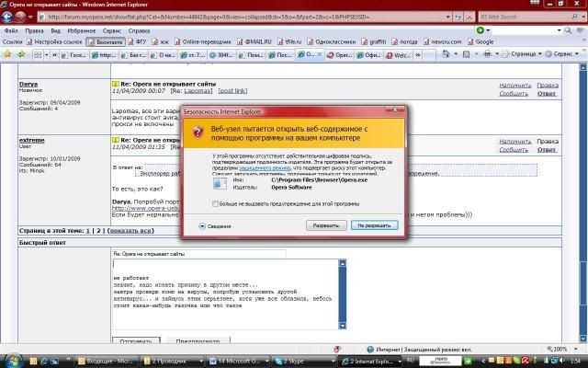
Task: Open the Сервис menu in the menu bar
Action: pos(111,30)
